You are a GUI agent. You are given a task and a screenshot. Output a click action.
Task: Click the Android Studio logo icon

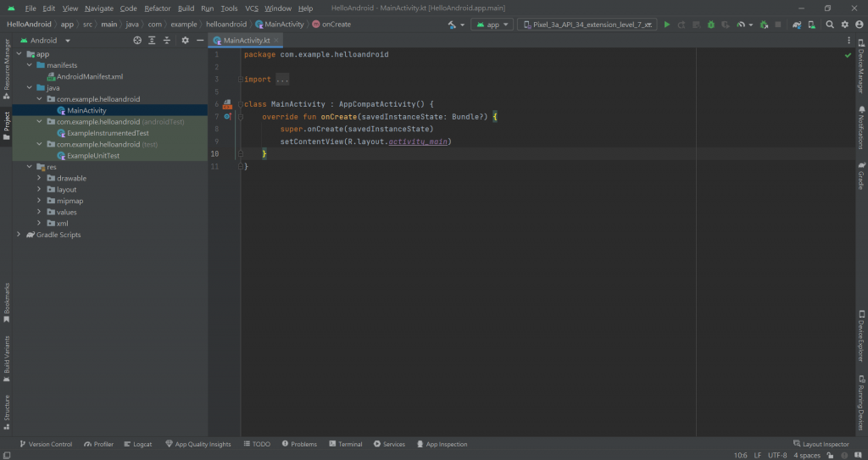[x=11, y=8]
